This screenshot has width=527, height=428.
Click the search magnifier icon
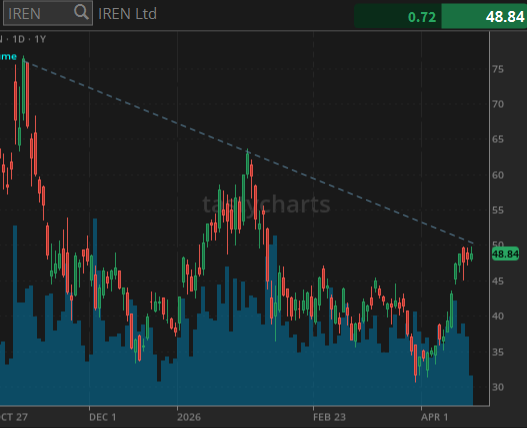click(x=81, y=12)
